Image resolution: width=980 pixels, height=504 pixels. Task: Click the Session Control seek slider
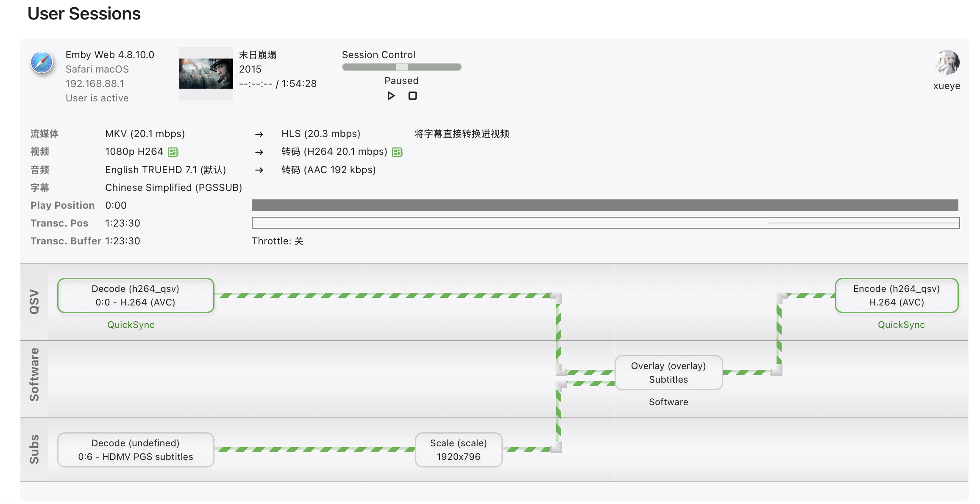coord(401,67)
